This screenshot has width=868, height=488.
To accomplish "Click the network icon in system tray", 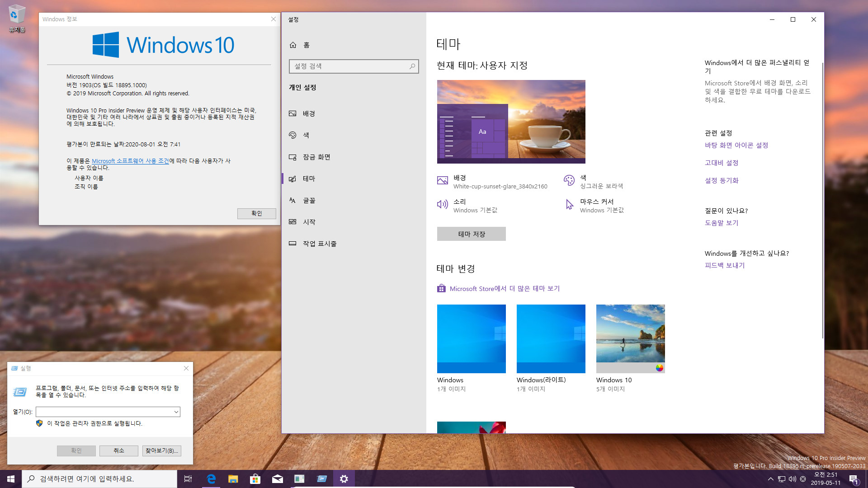I will pos(781,479).
